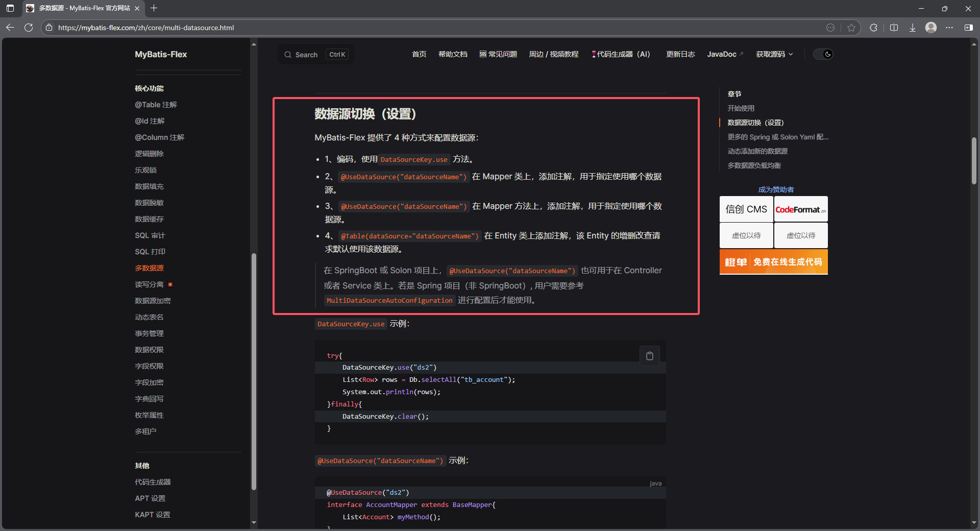
Task: Click the favorites star to bookmark page
Action: [x=851, y=28]
